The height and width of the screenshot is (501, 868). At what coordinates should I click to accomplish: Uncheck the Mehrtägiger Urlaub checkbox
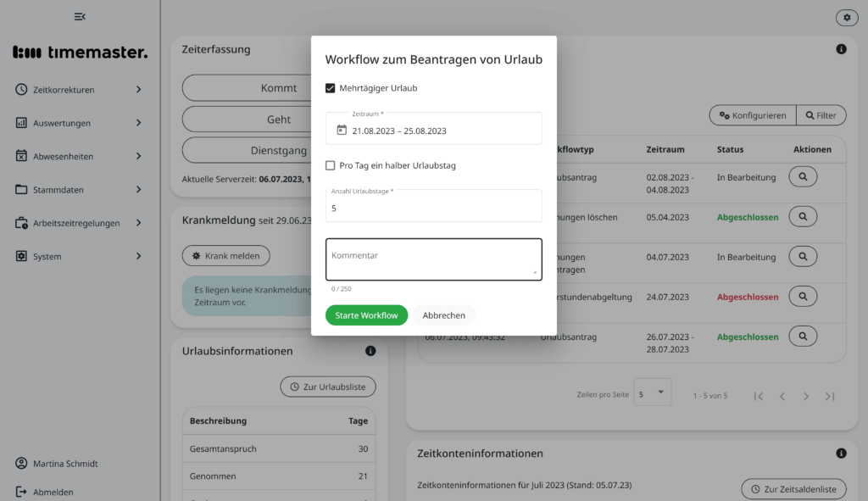[331, 87]
